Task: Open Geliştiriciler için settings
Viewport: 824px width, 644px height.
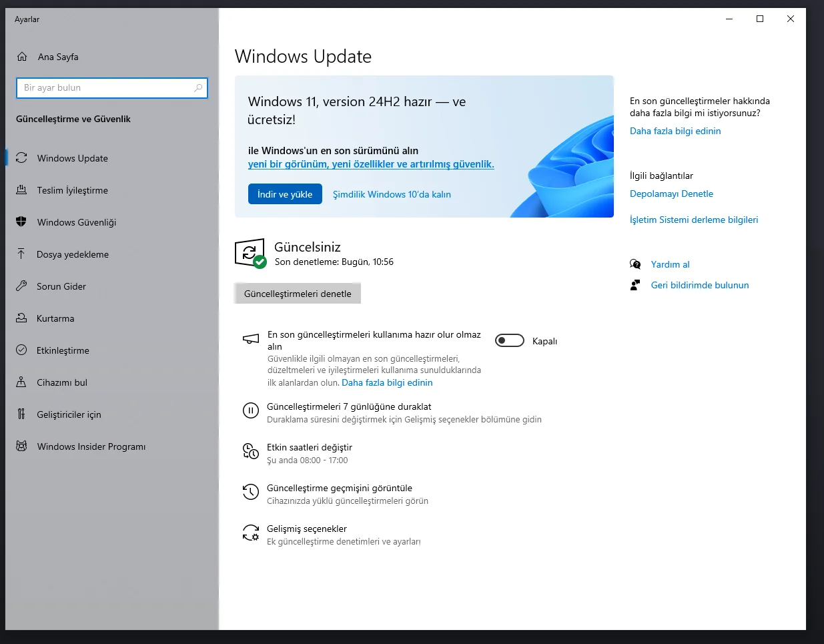Action: click(x=111, y=414)
